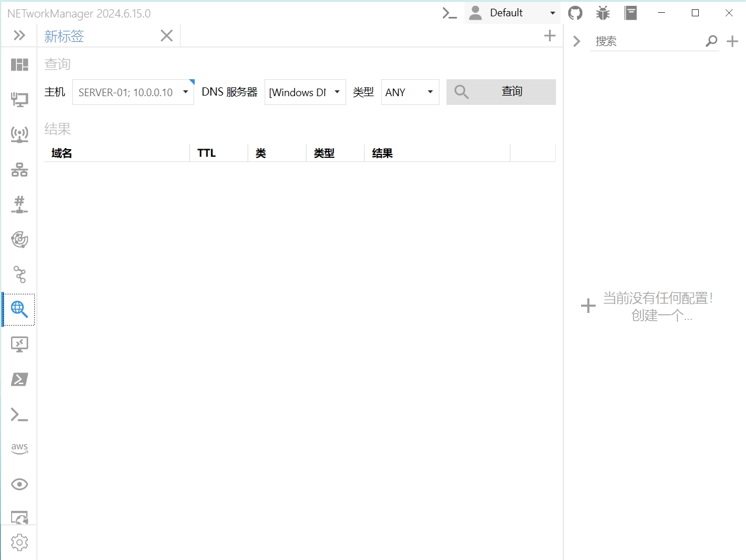Open the DNS 服务器 dropdown

point(305,92)
